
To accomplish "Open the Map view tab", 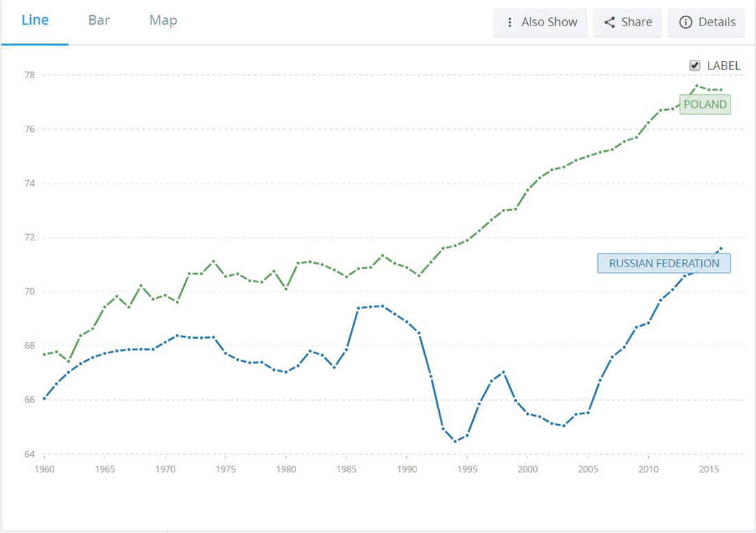I will [163, 21].
